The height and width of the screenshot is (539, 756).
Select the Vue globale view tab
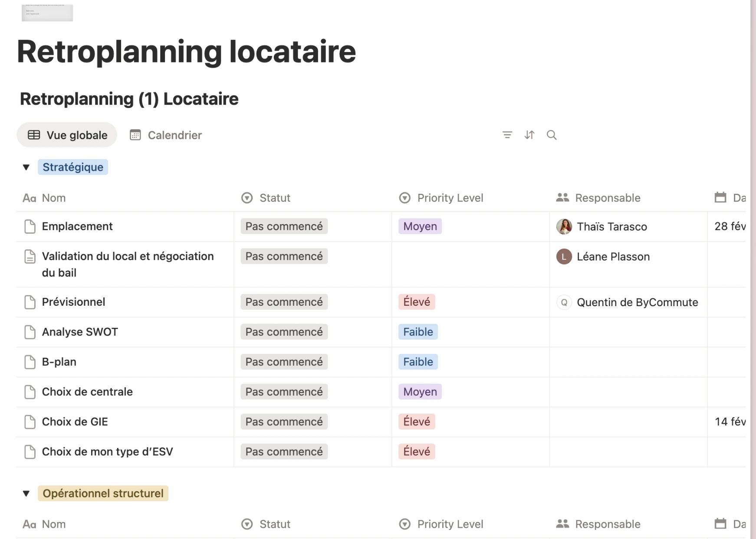pos(67,135)
